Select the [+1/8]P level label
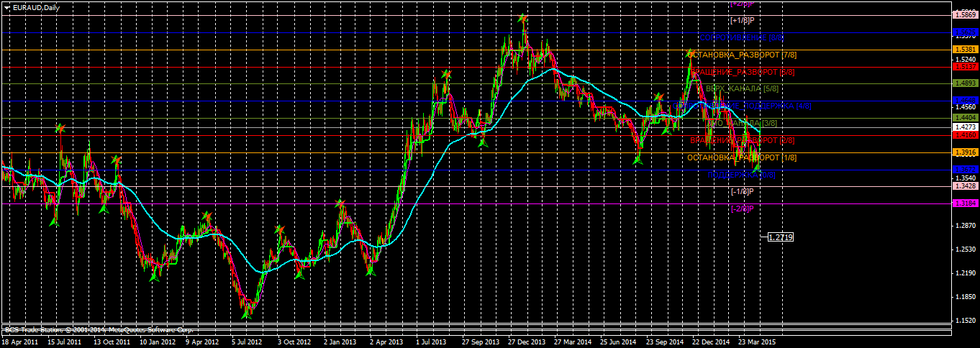This screenshot has height=348, width=980. (742, 20)
